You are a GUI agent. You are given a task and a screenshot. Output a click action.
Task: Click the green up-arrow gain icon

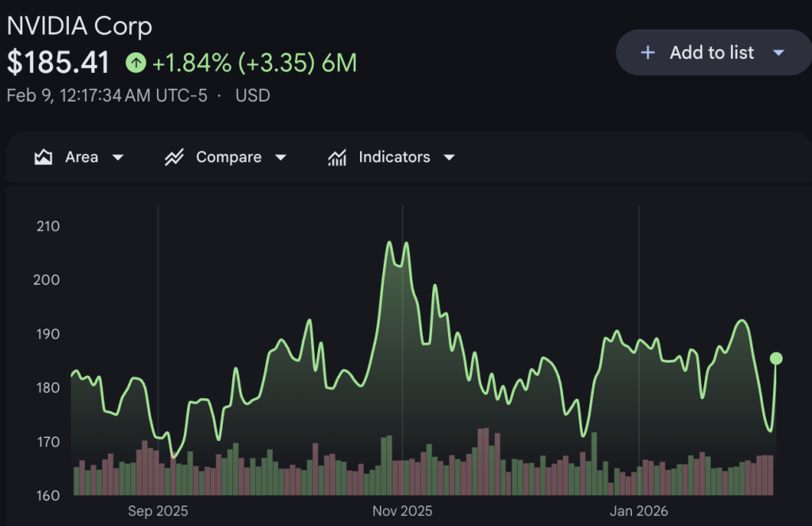point(136,63)
